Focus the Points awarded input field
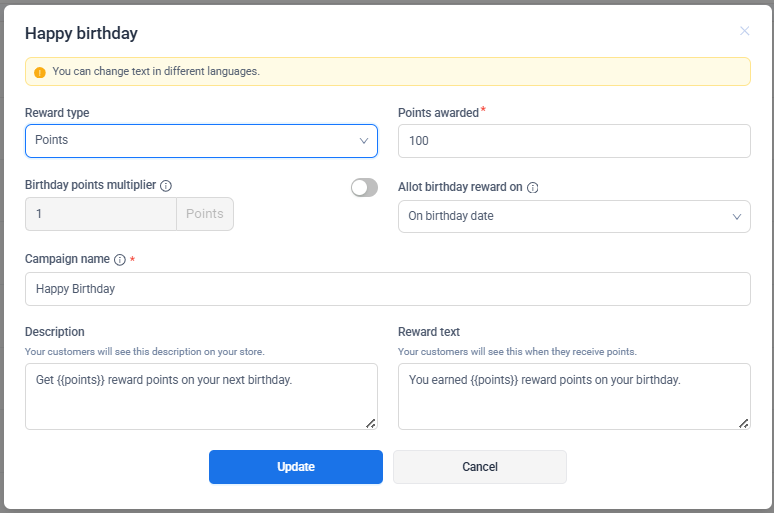Viewport: 774px width, 513px height. (x=573, y=141)
